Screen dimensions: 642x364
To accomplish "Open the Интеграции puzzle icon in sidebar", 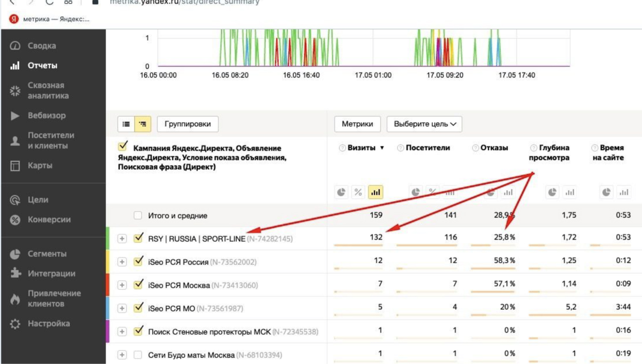I will [x=15, y=273].
